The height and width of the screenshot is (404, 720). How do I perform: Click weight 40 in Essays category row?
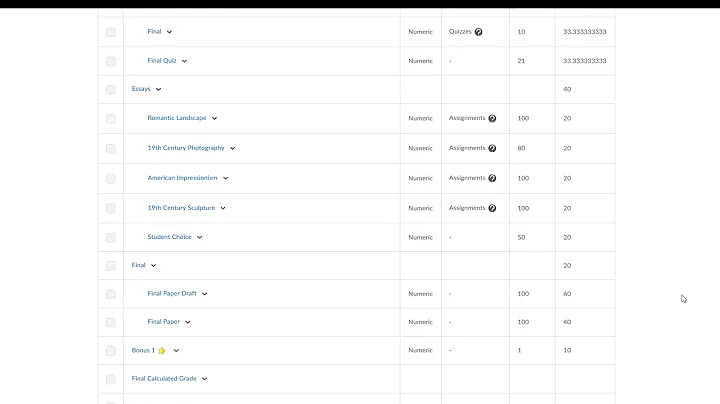point(567,89)
